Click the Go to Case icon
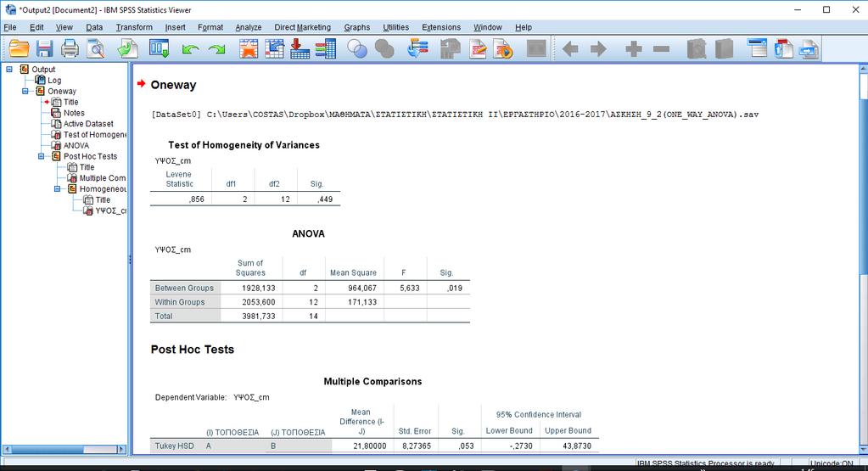 coord(274,49)
